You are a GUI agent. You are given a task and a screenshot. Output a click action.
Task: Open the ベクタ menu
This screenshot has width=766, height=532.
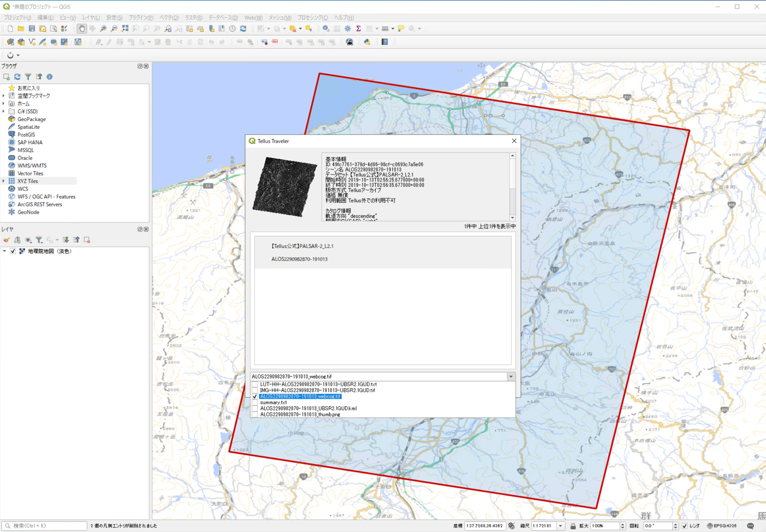(169, 18)
